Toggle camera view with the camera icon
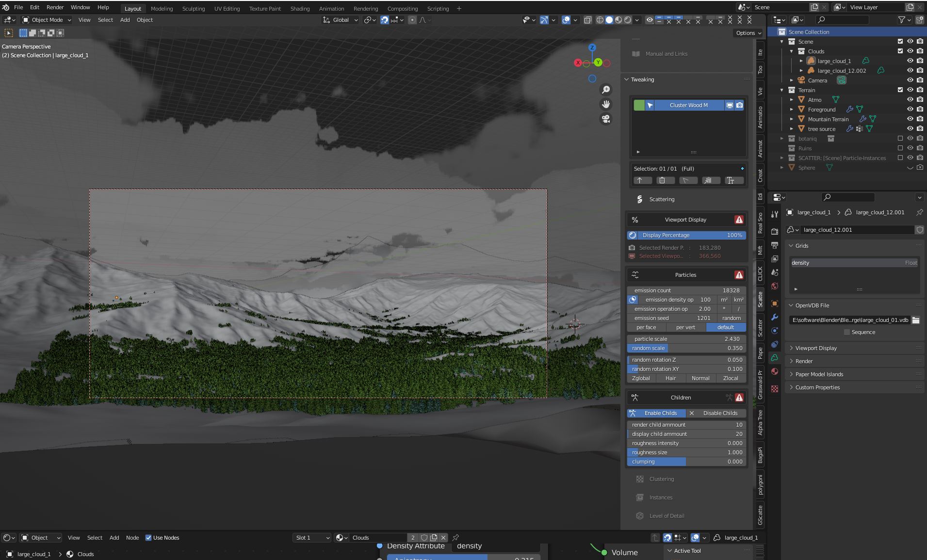927x560 pixels. 606,119
